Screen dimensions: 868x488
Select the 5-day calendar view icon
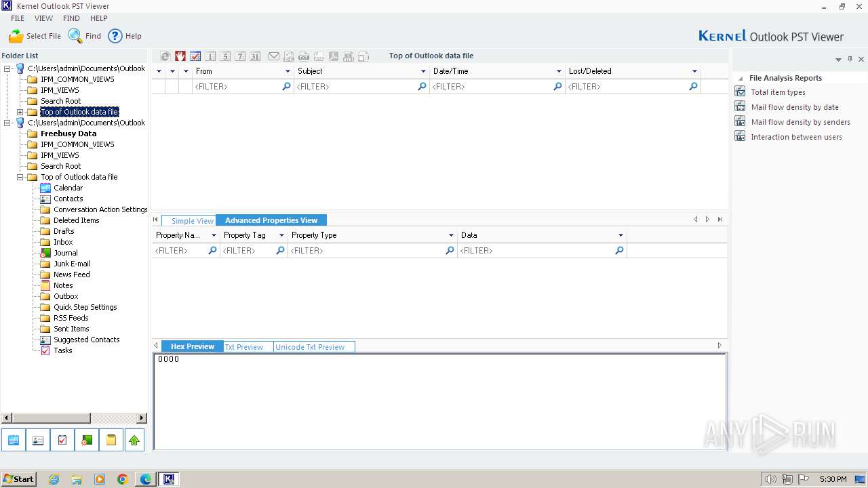225,56
